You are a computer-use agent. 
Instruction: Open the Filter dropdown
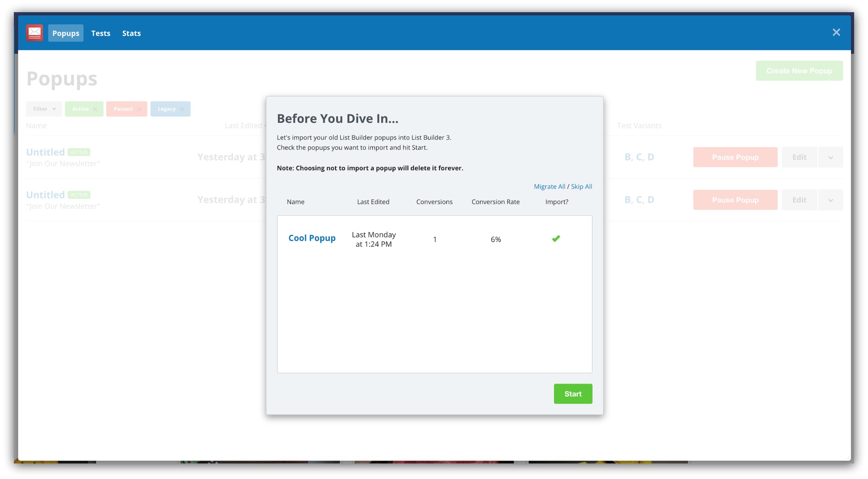click(44, 109)
